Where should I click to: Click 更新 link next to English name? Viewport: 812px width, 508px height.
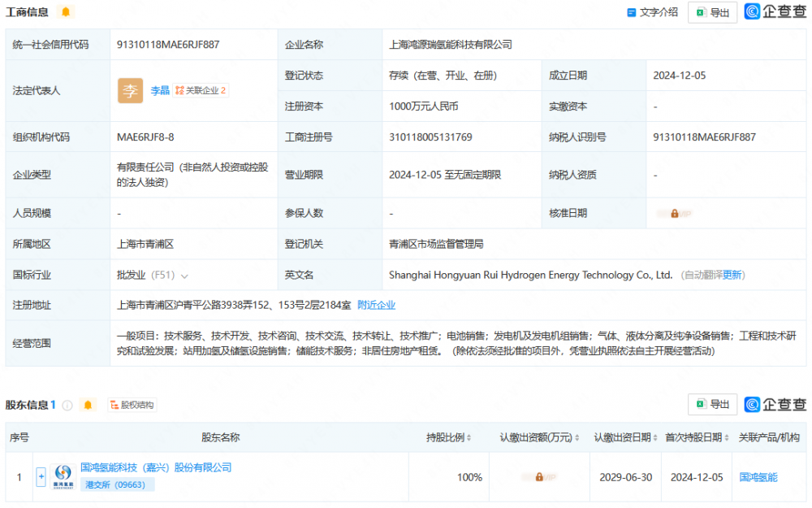(732, 275)
